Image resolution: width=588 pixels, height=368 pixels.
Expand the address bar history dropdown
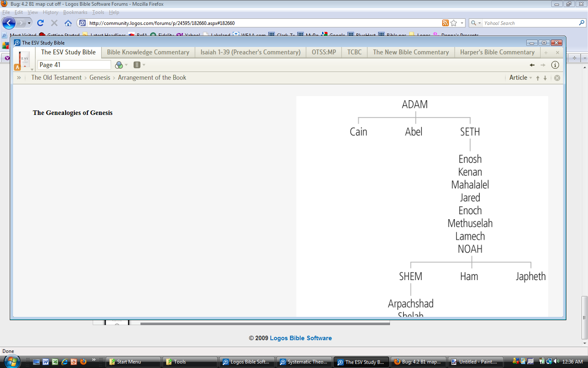[x=462, y=23]
